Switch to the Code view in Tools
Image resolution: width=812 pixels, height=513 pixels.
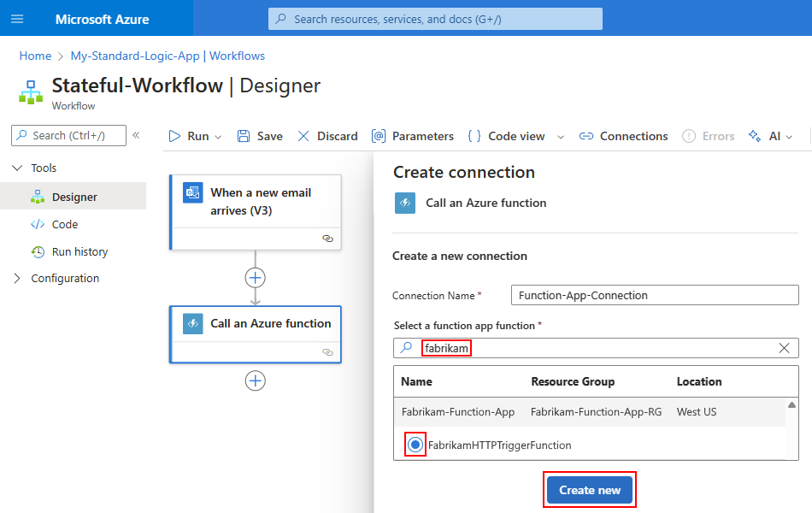coord(66,224)
